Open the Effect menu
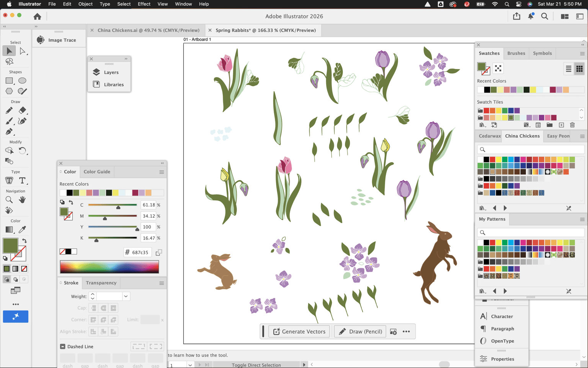Viewport: 588px width, 368px height. click(144, 4)
